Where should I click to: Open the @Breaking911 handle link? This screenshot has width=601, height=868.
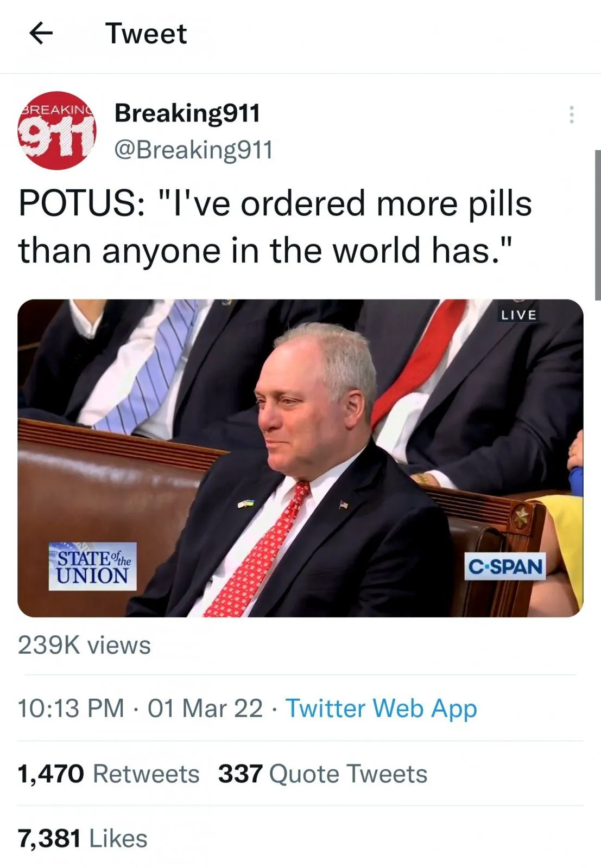pyautogui.click(x=193, y=150)
